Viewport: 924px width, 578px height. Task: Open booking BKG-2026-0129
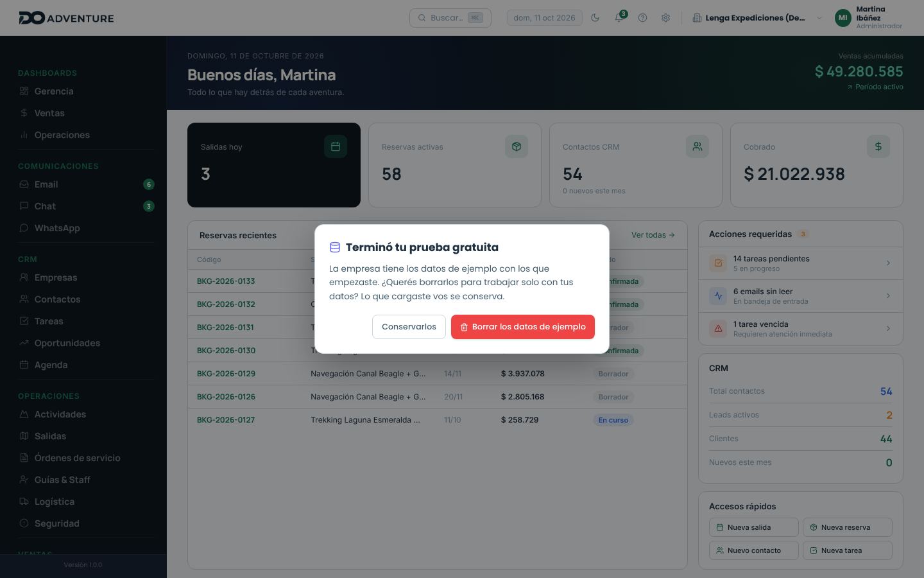(x=226, y=374)
